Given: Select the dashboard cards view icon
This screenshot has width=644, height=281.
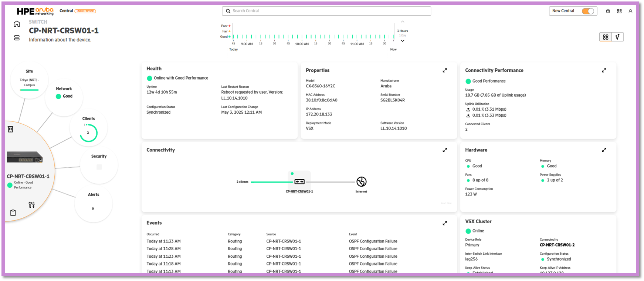Looking at the screenshot, I should [606, 37].
